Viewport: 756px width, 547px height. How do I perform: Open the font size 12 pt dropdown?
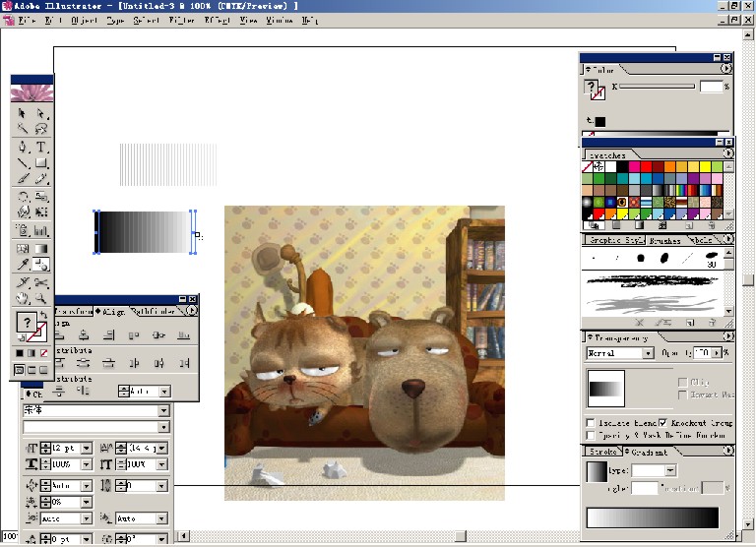coord(87,449)
